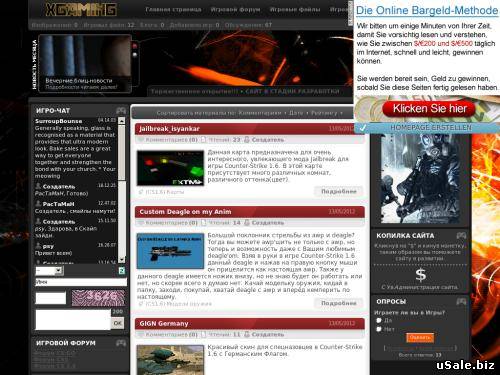500x375 pixels.
Task: Click avatar icon above 'psy, Здарова' chat message
Action: click(x=38, y=221)
